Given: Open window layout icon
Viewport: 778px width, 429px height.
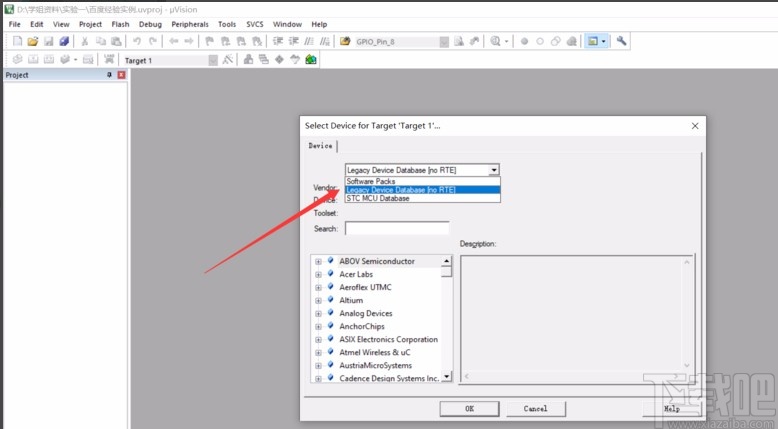Looking at the screenshot, I should coord(593,41).
